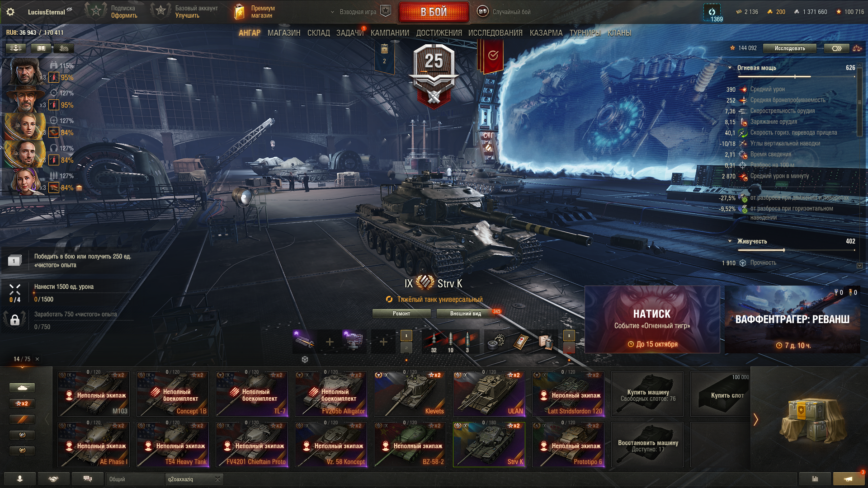Toggle the vehicle type carousel filter
868x488 pixels.
point(22,388)
